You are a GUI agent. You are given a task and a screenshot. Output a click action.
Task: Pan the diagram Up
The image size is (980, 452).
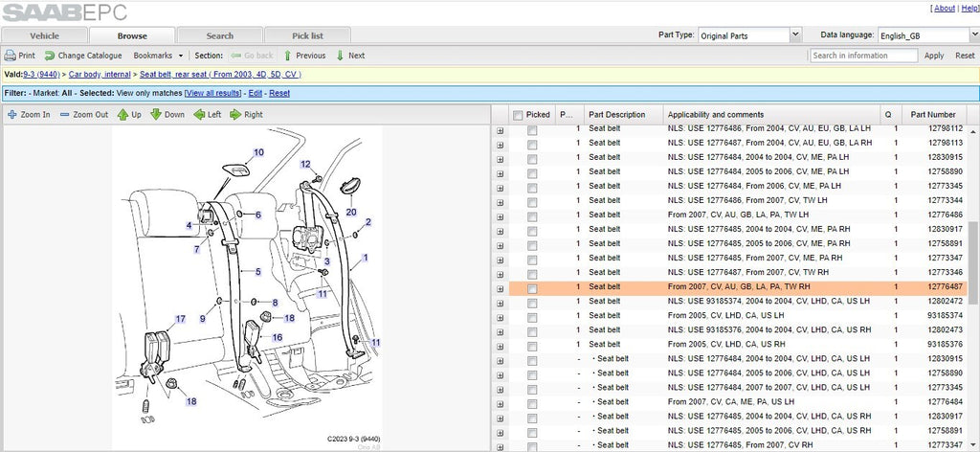click(x=129, y=114)
